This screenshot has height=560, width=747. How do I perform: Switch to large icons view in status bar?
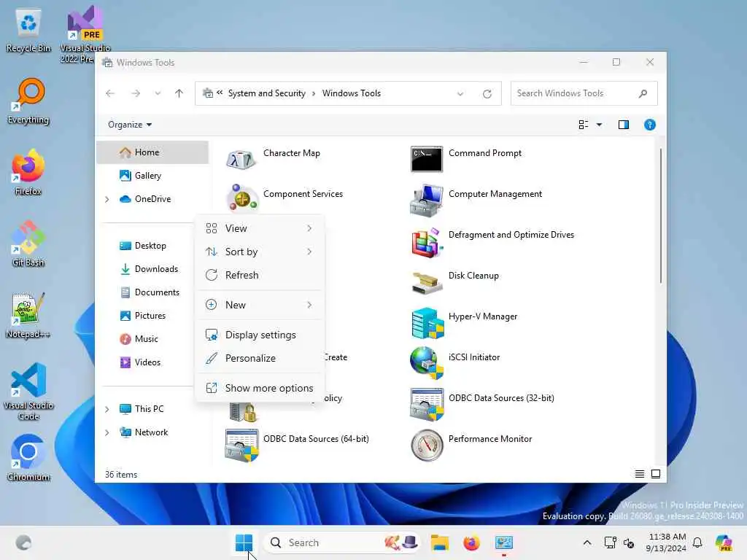tap(656, 474)
